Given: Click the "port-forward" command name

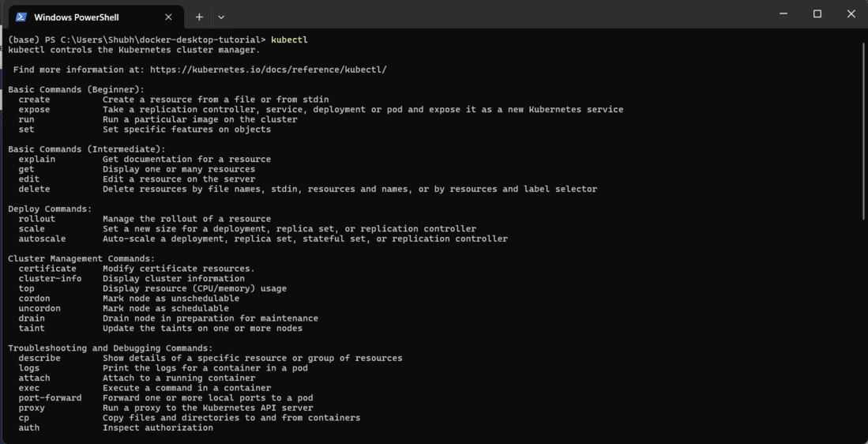Looking at the screenshot, I should coord(50,398).
